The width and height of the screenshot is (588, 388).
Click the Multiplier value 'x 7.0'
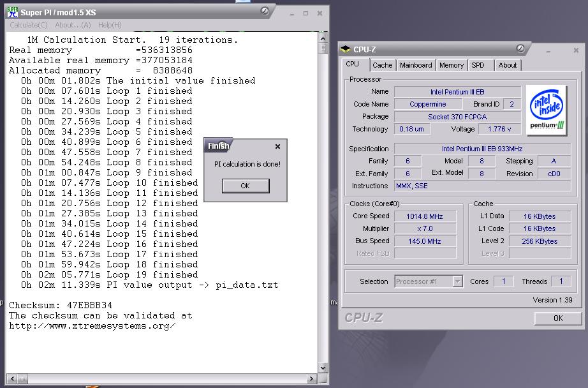[425, 228]
